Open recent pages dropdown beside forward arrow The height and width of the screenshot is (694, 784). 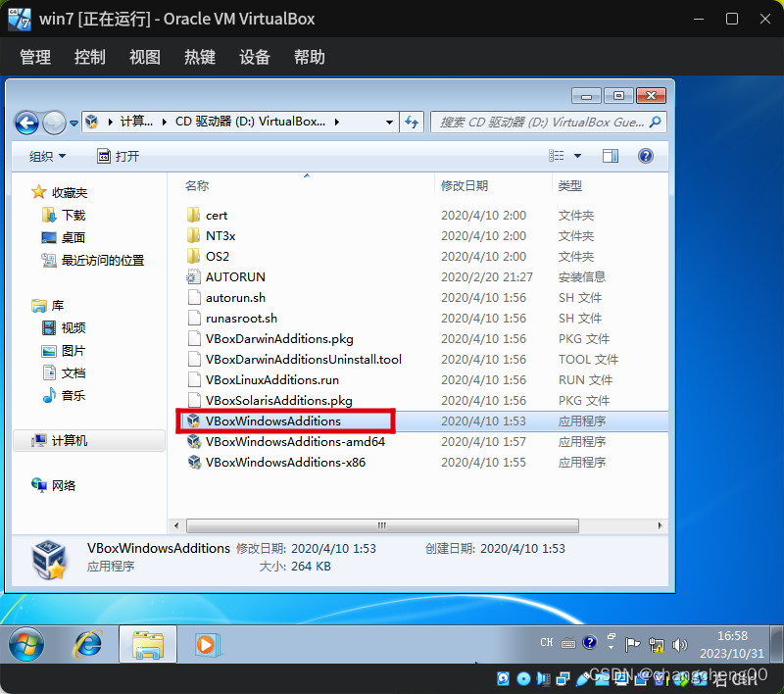coord(73,123)
